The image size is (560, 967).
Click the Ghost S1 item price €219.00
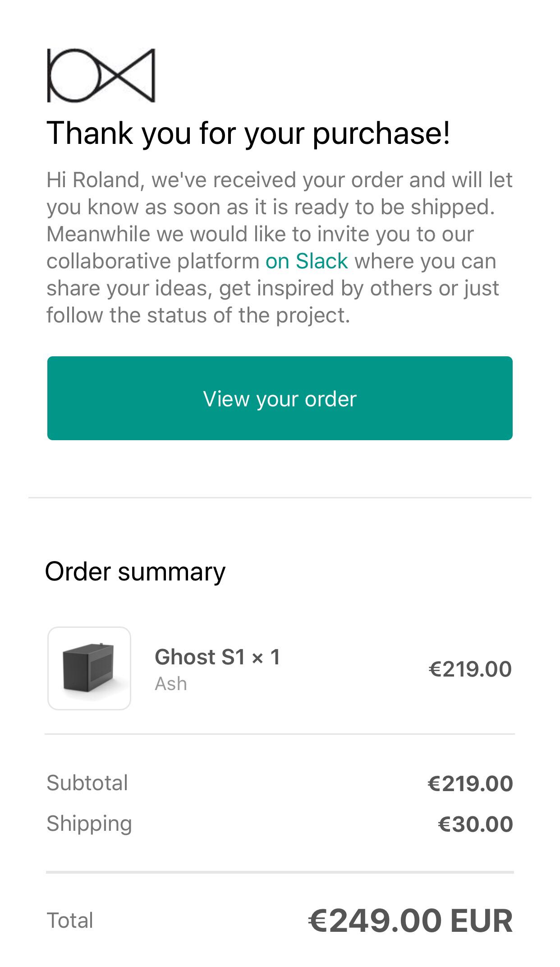[x=470, y=669]
